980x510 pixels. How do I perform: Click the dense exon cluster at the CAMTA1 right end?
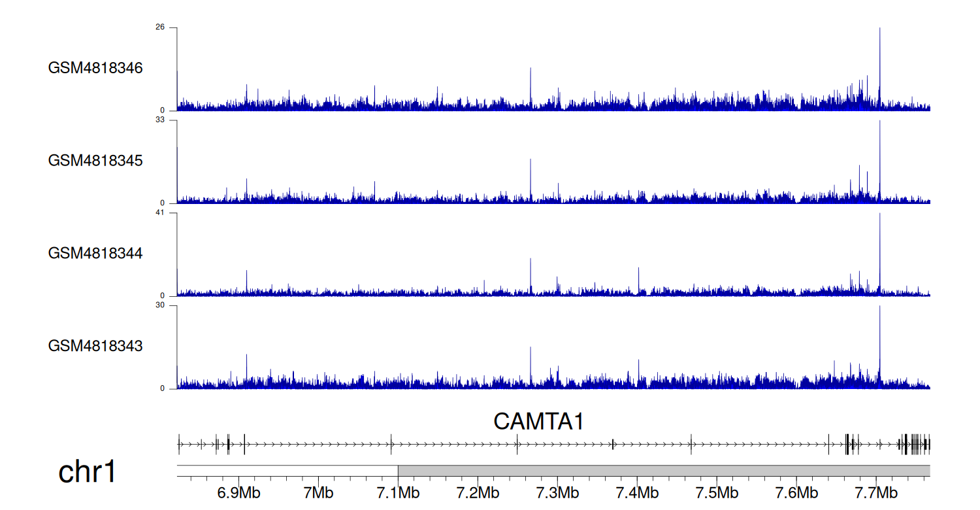tap(915, 444)
